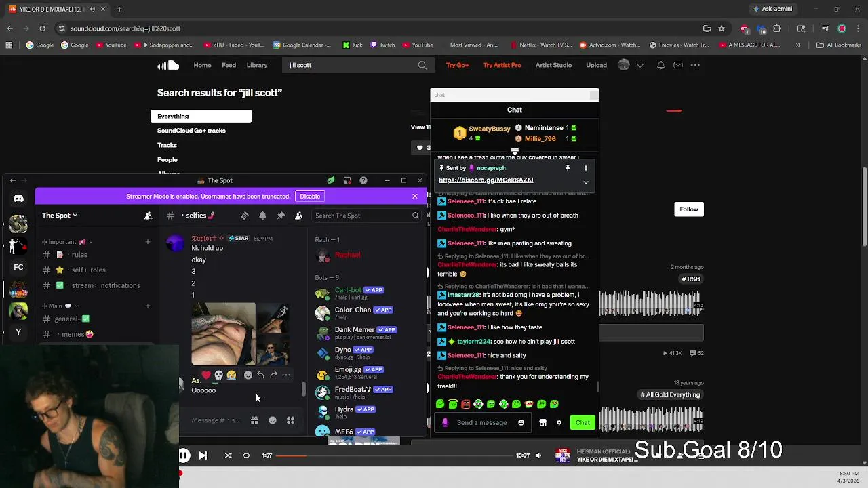Skip to next SoundCloud track
868x488 pixels.
click(203, 455)
